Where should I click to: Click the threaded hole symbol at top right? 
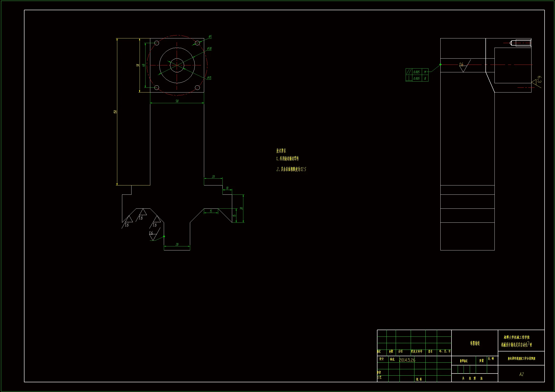coord(521,43)
